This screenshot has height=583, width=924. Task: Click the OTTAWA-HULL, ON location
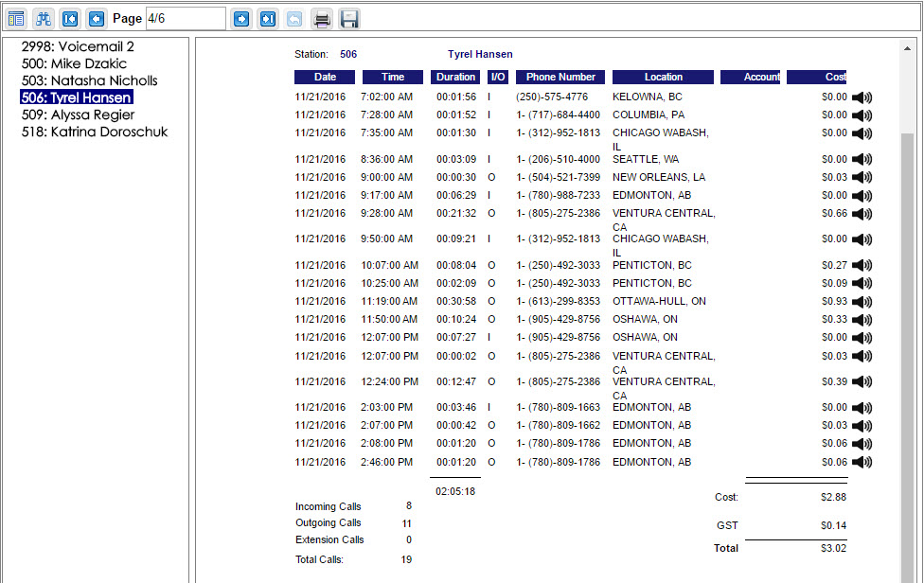coord(659,302)
